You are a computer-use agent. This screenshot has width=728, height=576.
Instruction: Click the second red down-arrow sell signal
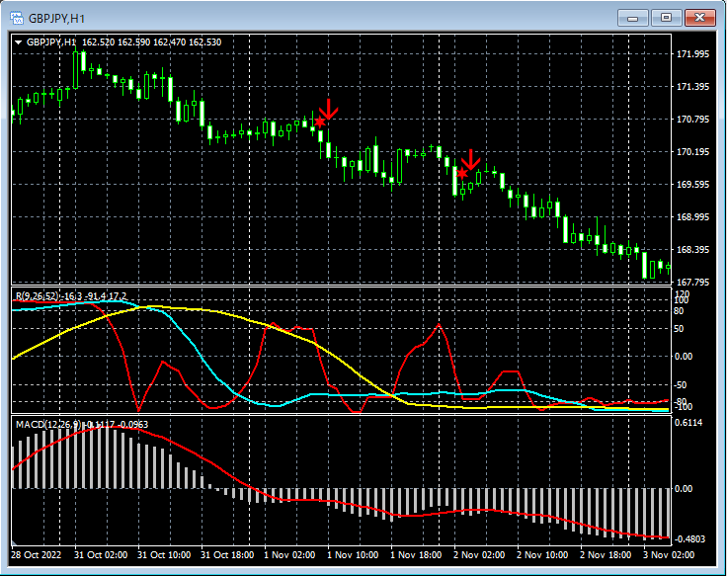[x=471, y=158]
